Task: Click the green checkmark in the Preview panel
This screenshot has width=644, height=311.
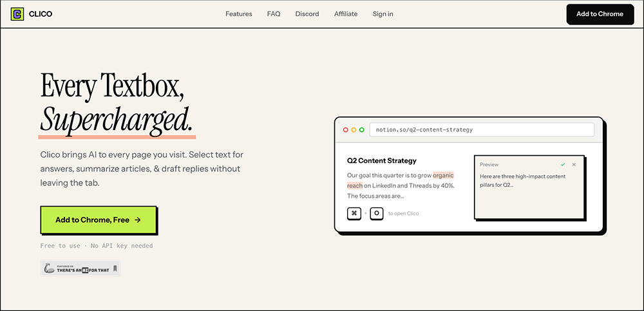Action: click(x=563, y=165)
